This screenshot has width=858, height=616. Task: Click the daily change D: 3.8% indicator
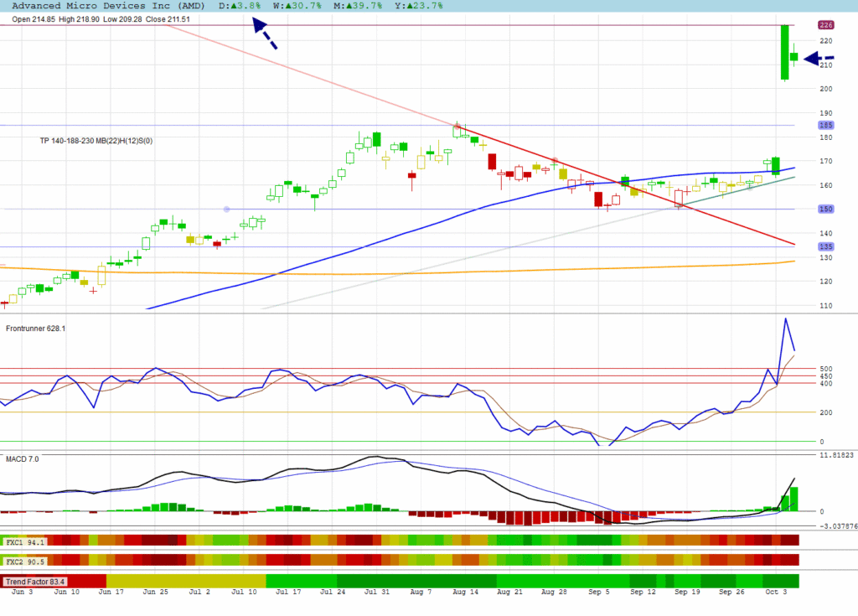click(x=240, y=5)
